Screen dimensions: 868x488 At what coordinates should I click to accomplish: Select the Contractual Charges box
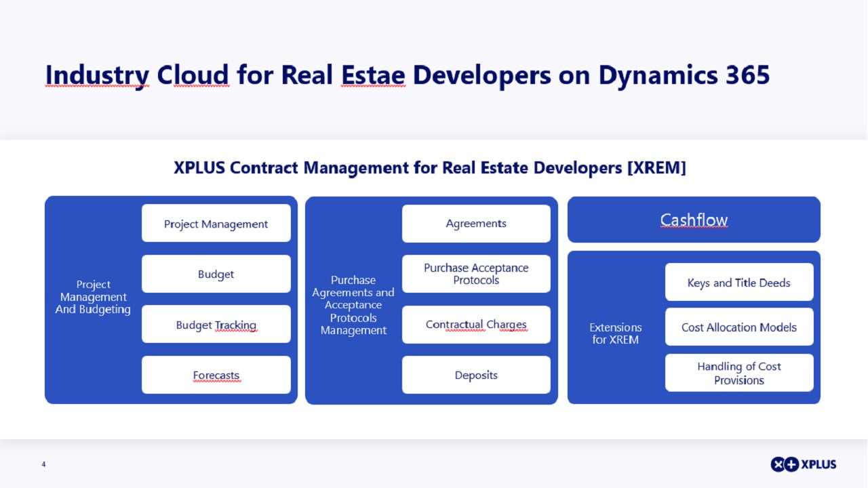click(476, 325)
